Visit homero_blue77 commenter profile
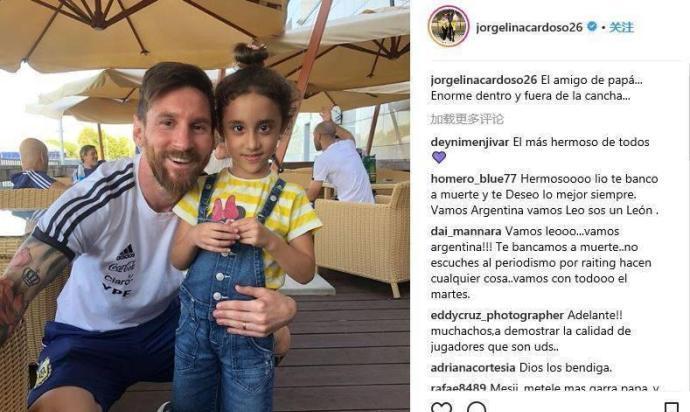 [x=473, y=179]
